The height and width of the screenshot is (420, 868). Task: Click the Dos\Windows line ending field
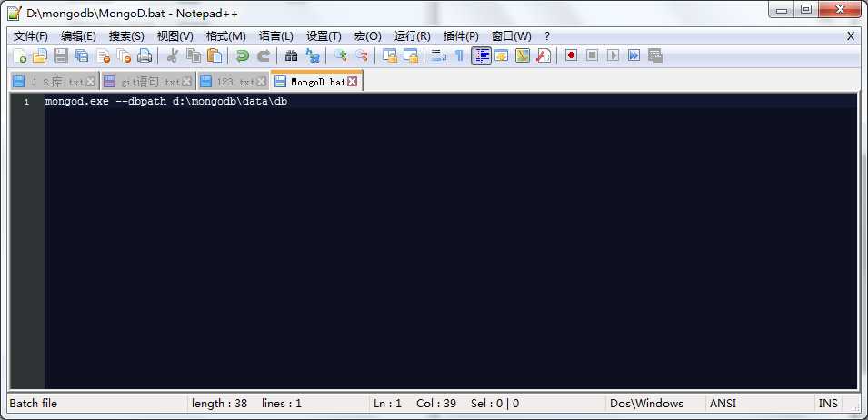[646, 404]
